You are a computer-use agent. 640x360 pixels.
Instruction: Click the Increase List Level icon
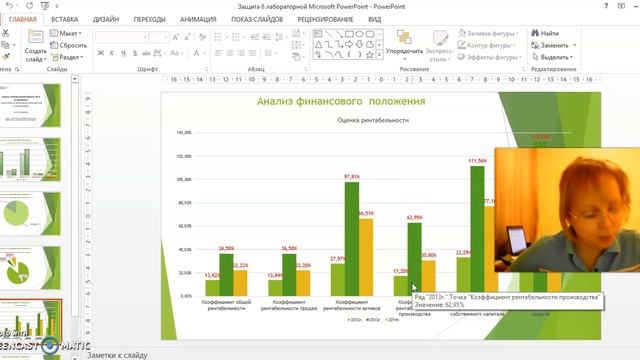[267, 37]
